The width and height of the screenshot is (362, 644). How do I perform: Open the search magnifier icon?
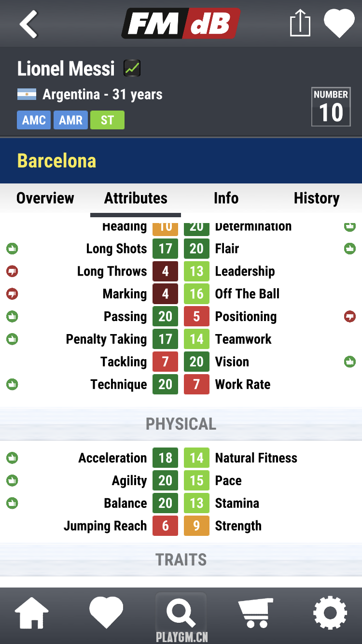click(x=181, y=613)
